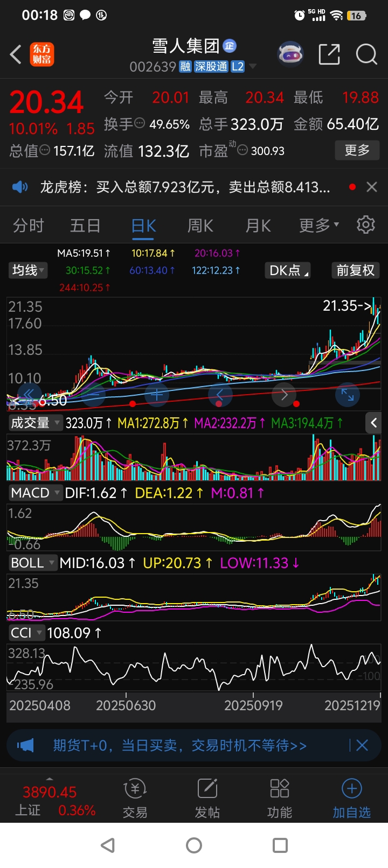Collapse side panel chevron near volume
Screen dimensions: 388x868
pos(373,423)
